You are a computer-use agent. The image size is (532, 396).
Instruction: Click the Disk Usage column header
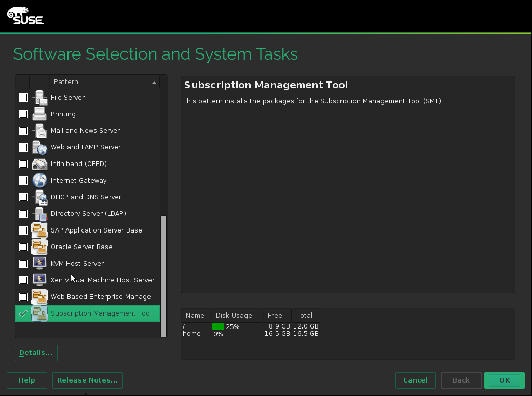coord(234,316)
